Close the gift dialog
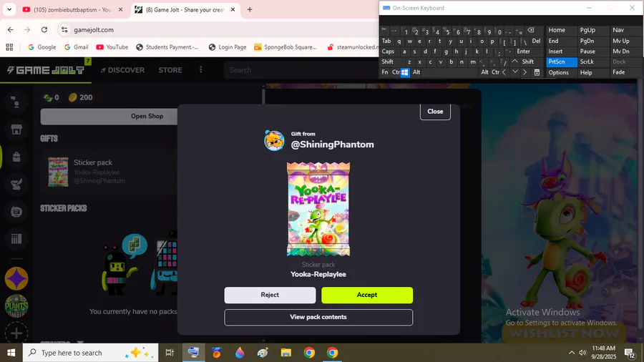 pos(435,112)
